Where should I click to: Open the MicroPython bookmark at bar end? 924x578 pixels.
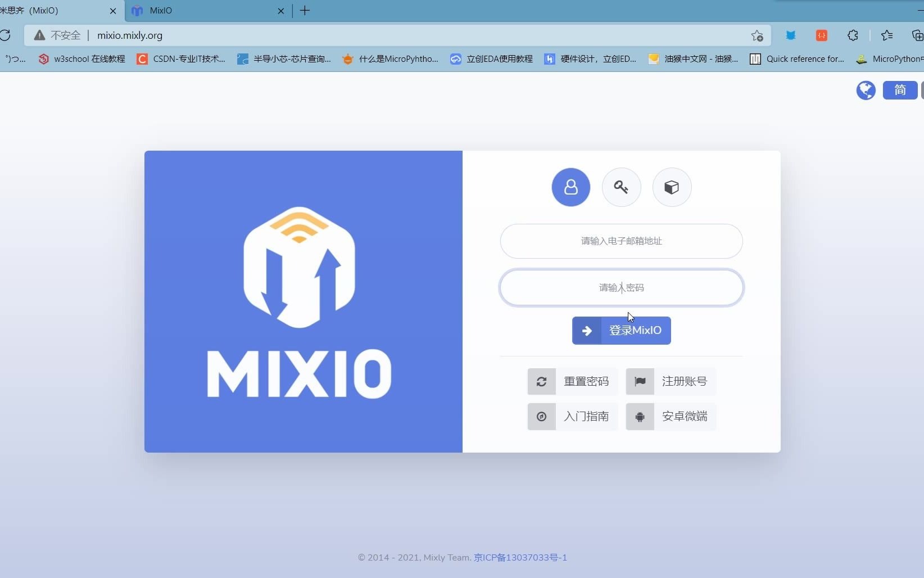pos(890,59)
